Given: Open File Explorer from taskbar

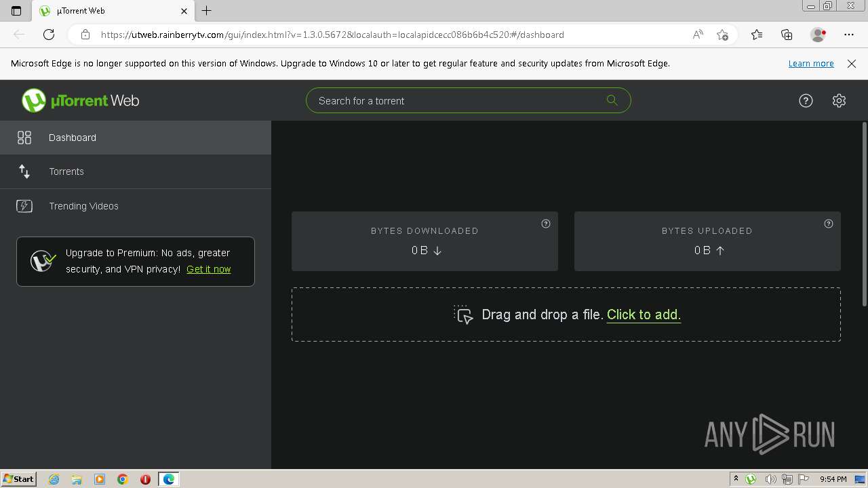Looking at the screenshot, I should (77, 479).
